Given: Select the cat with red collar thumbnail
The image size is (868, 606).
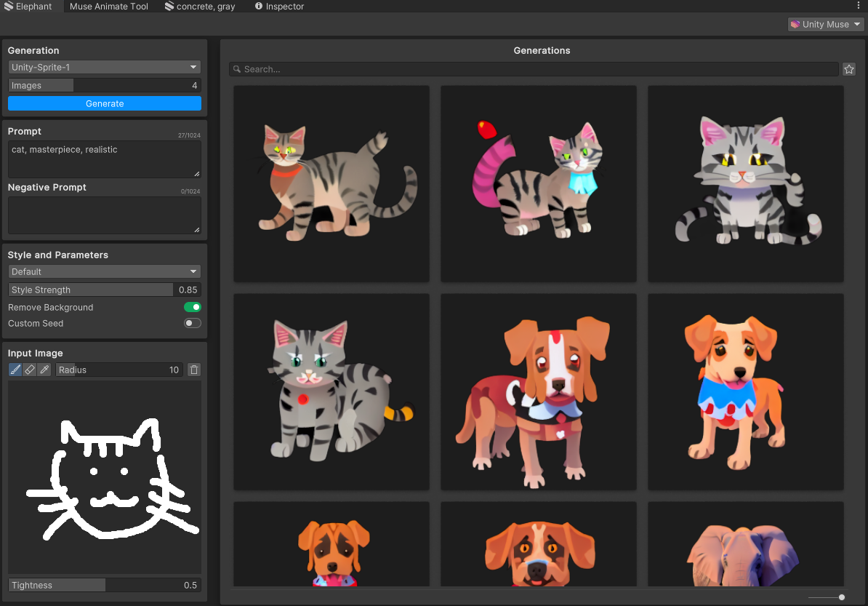Looking at the screenshot, I should [x=331, y=183].
